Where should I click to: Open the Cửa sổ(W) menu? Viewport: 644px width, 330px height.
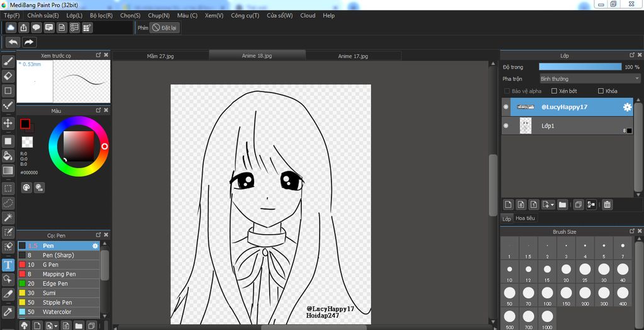click(280, 16)
